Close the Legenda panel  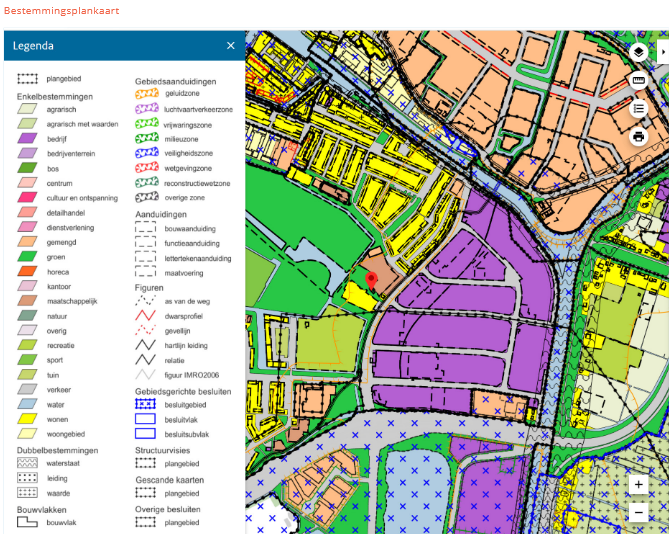[231, 45]
